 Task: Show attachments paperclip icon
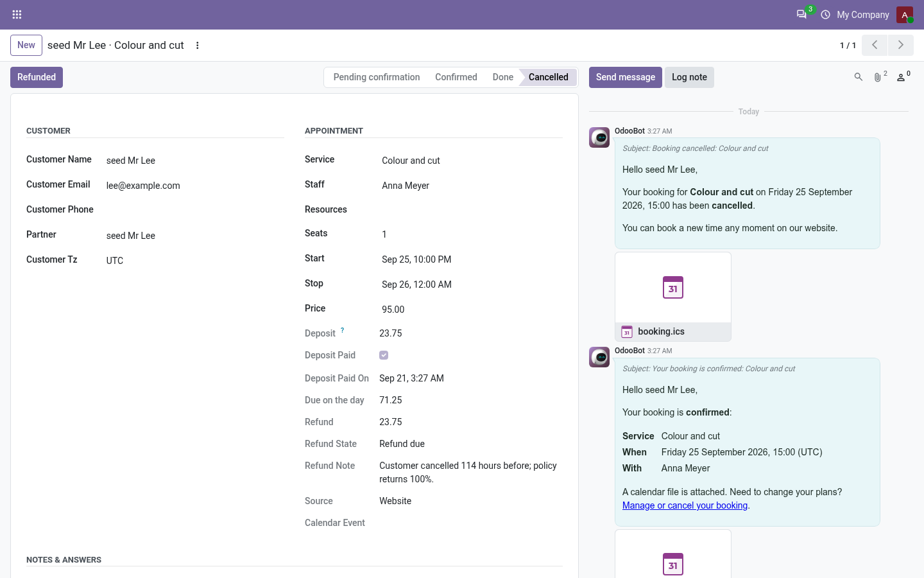pyautogui.click(x=878, y=77)
